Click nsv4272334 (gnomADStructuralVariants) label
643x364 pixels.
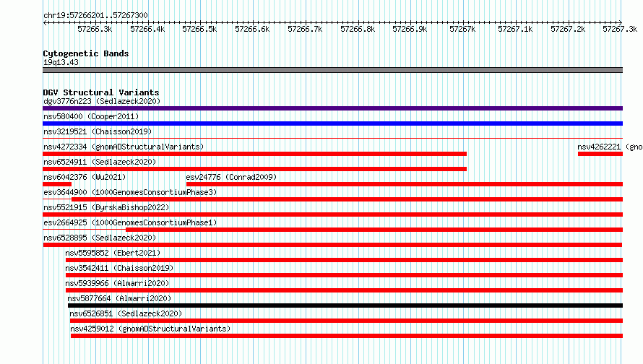point(124,147)
